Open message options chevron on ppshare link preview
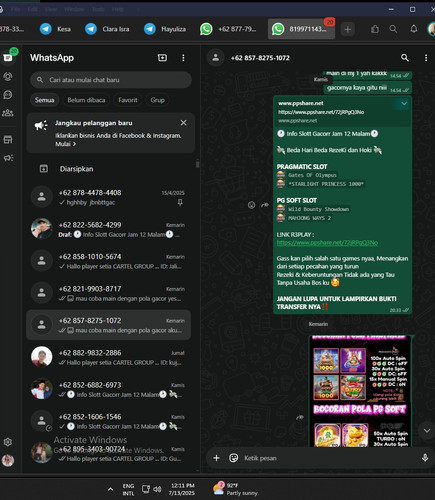 (x=404, y=103)
